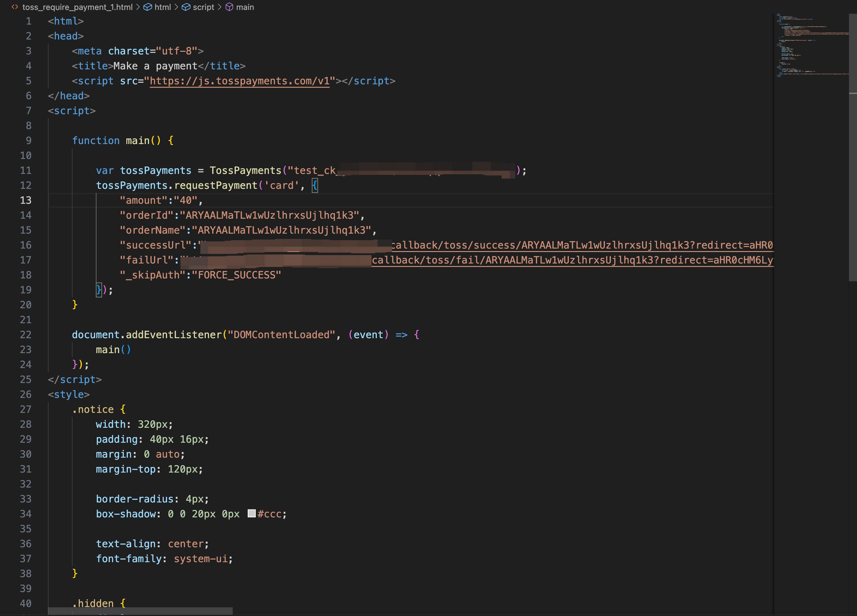Click the #ccc color swatch

(252, 514)
